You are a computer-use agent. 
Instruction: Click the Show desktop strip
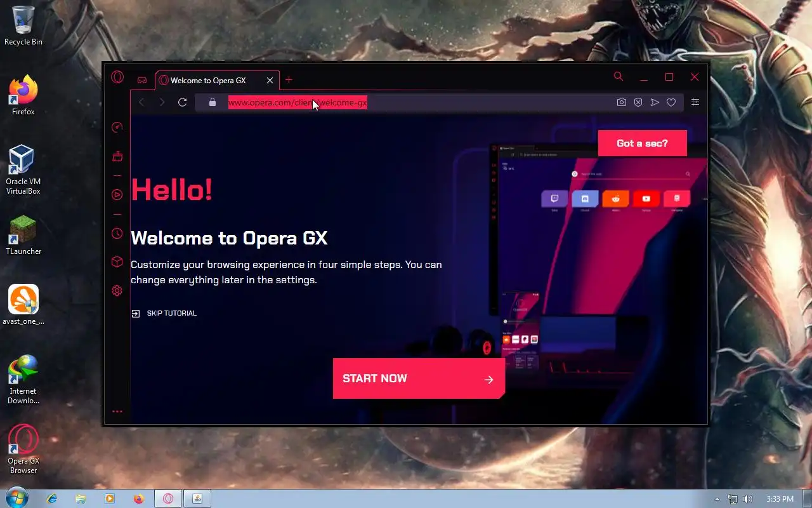[x=807, y=499]
